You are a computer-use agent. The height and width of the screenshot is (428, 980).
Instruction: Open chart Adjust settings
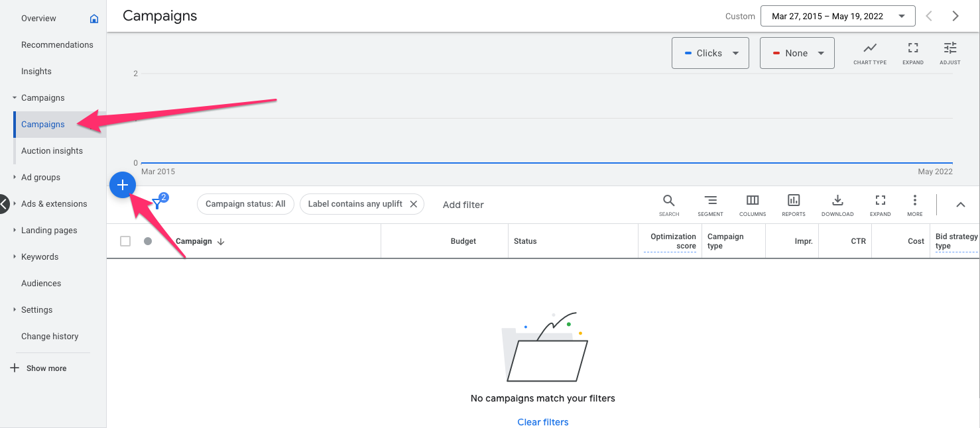[950, 53]
